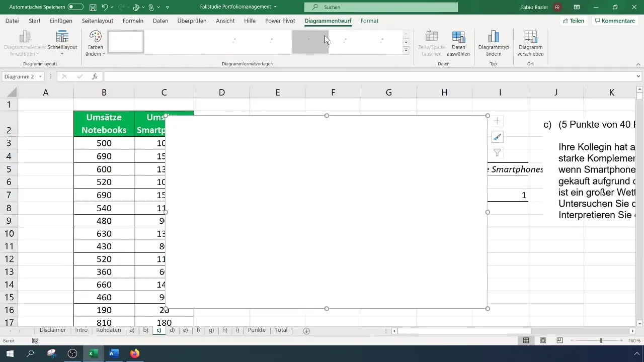
Task: Switch to the Power Pivot ribbon tab
Action: coord(280,21)
